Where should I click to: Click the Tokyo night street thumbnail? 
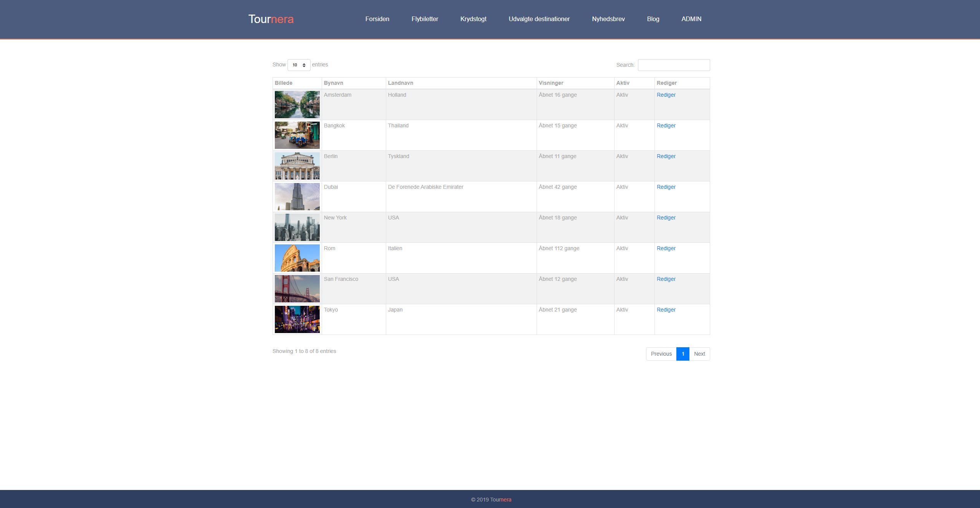pyautogui.click(x=297, y=319)
